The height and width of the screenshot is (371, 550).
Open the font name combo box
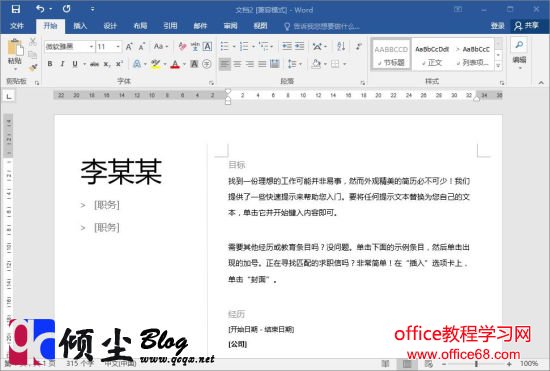click(x=70, y=46)
